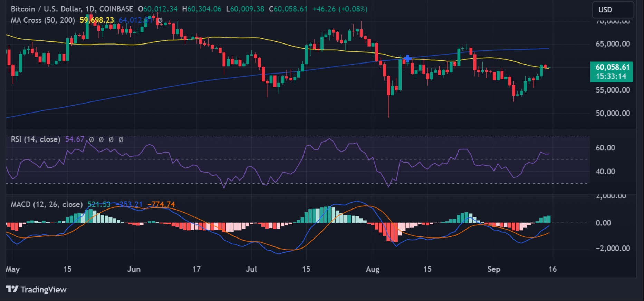
Task: Click the change value +46.26 (+0.08%)
Action: pos(340,9)
